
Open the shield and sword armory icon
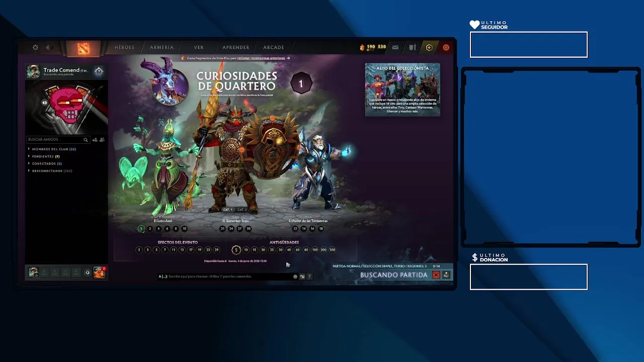click(413, 47)
